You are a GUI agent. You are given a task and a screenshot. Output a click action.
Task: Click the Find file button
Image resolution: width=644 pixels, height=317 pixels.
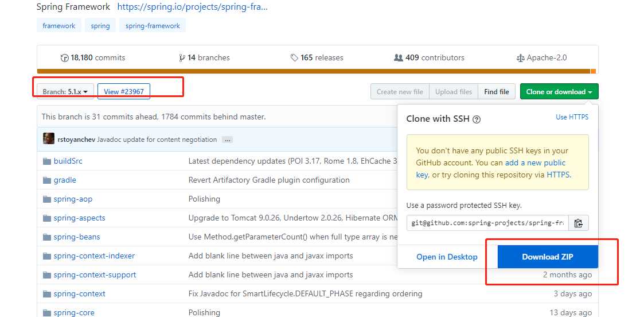point(497,92)
